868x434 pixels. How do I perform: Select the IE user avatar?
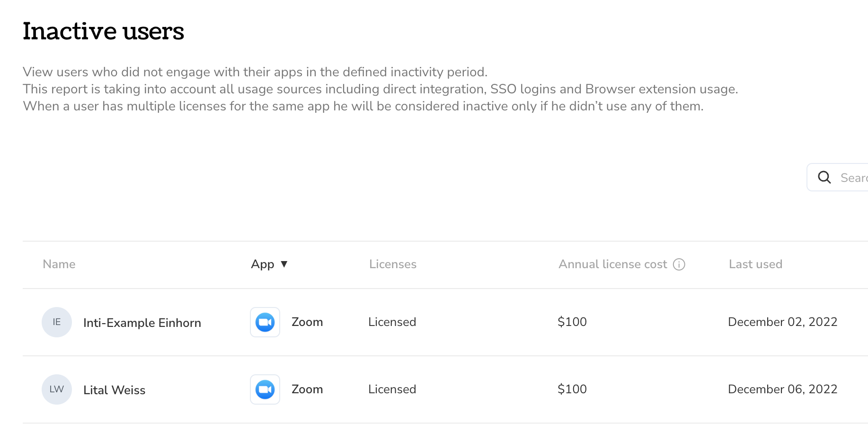pyautogui.click(x=57, y=322)
